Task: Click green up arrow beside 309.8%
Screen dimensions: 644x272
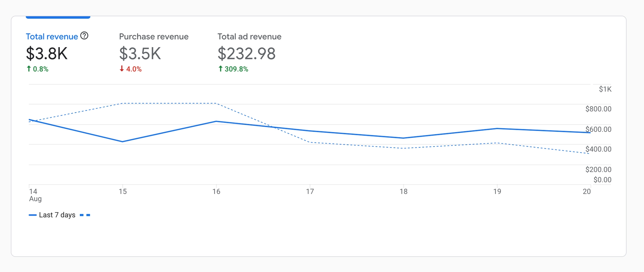Action: pos(220,69)
